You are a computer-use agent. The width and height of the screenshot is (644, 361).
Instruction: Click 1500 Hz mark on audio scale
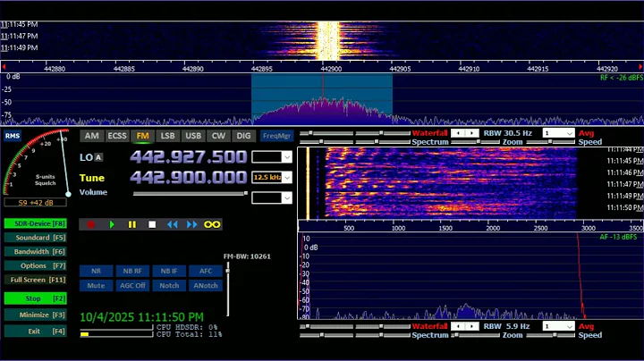click(445, 228)
